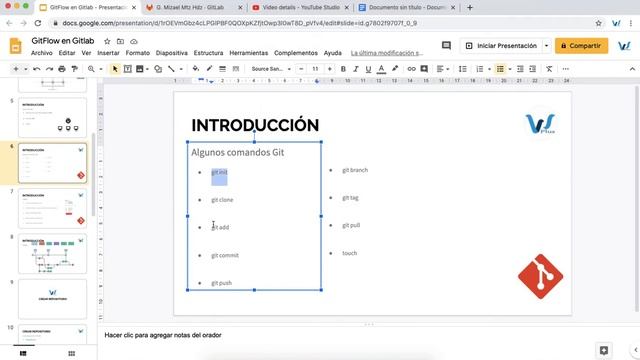640x360 pixels.
Task: Decrease paragraph indent
Action: pos(520,69)
